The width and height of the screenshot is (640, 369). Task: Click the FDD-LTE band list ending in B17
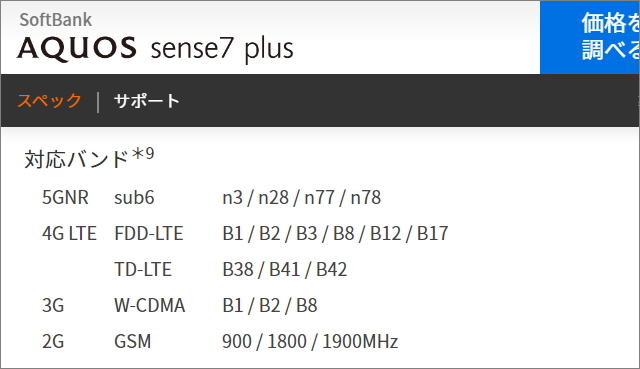335,233
